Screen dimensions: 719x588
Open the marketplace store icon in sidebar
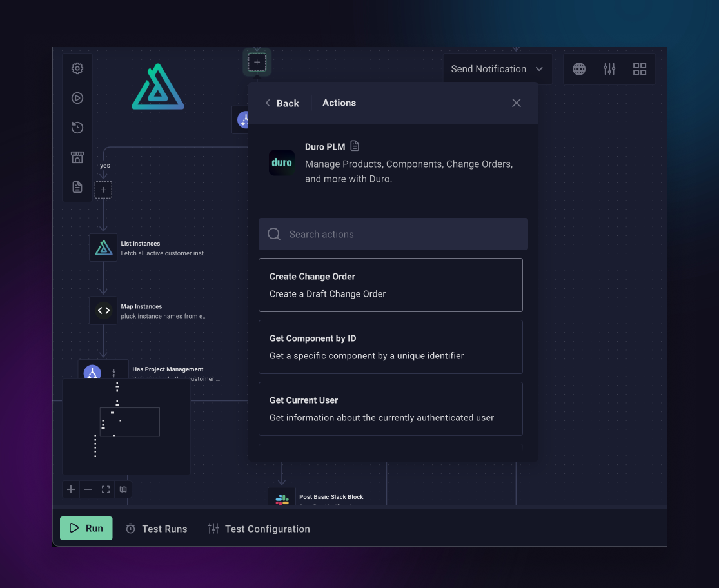[x=77, y=157]
